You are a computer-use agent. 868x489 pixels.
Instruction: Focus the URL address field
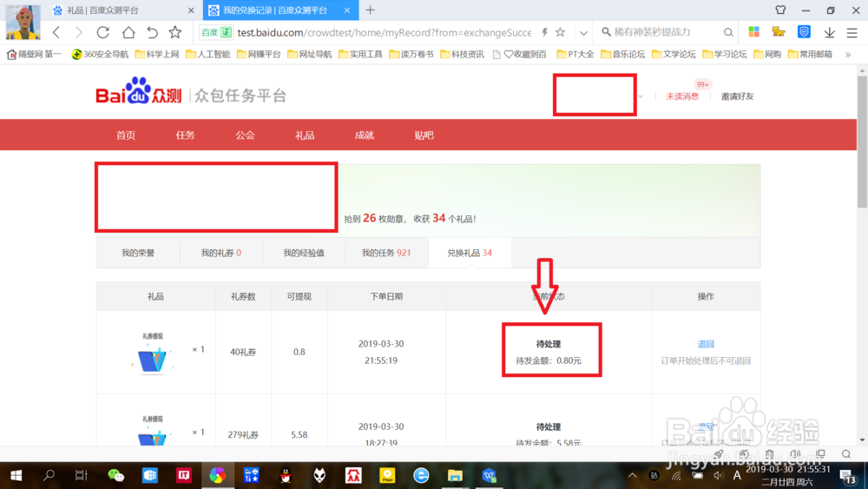pos(384,33)
